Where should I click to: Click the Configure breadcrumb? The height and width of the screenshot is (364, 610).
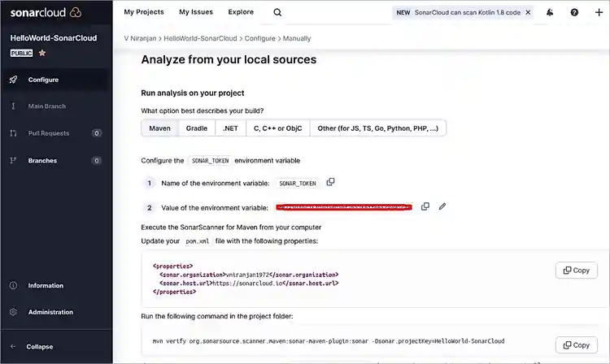(x=259, y=38)
